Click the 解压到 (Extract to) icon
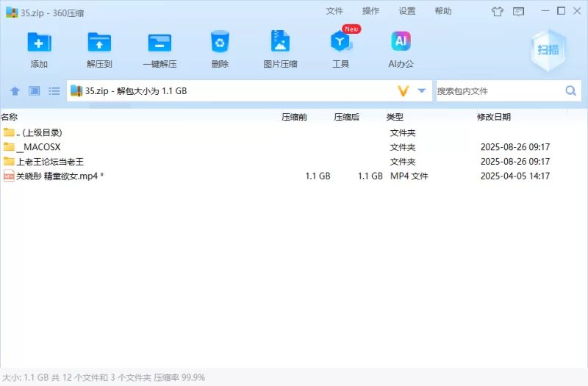 [x=99, y=42]
